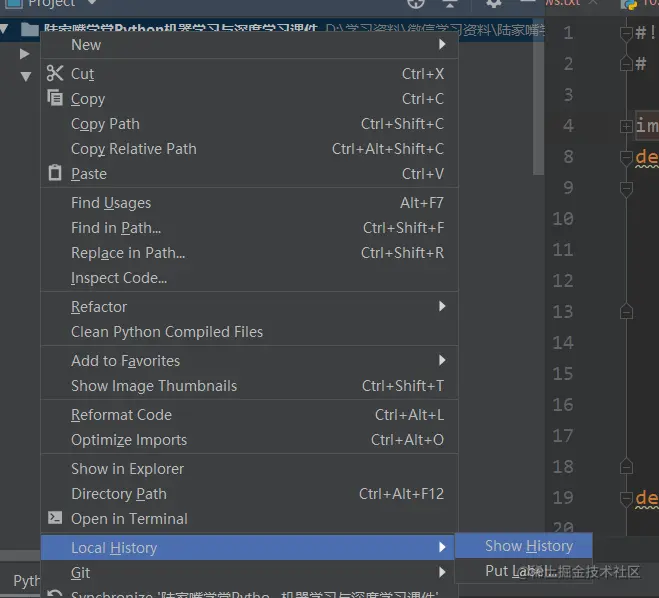Choose Open in Terminal
Image resolution: width=659 pixels, height=598 pixels.
(249, 519)
